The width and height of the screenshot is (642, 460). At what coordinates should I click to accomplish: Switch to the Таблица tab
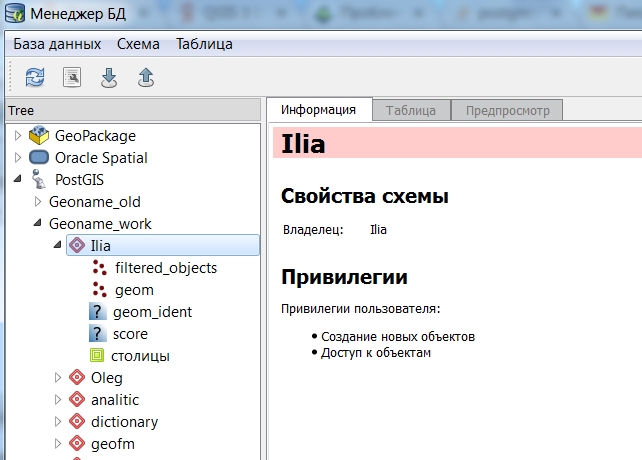point(411,111)
